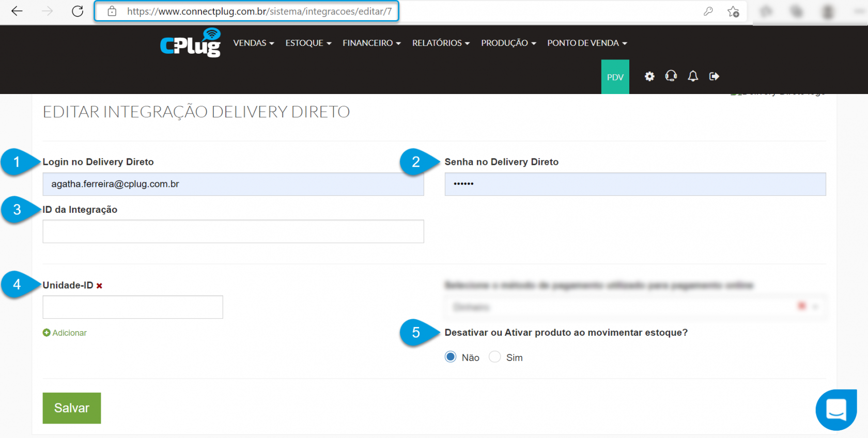Select the Não radio option

click(x=451, y=357)
